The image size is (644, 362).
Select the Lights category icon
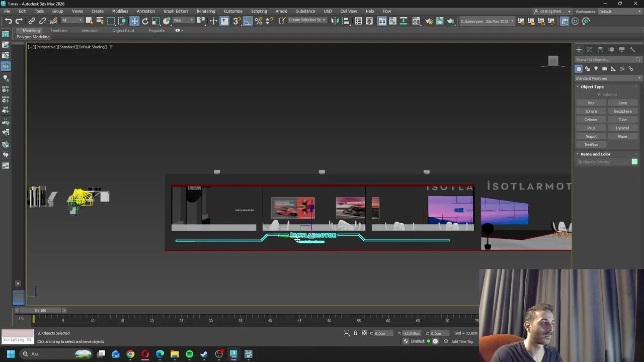coord(596,69)
